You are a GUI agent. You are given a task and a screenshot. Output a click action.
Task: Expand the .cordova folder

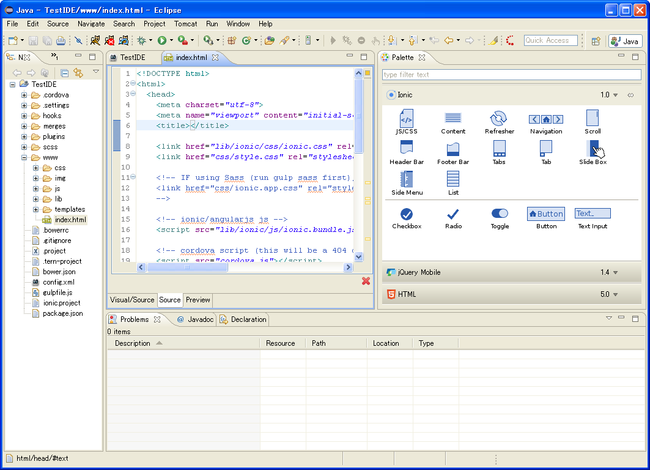coord(24,95)
